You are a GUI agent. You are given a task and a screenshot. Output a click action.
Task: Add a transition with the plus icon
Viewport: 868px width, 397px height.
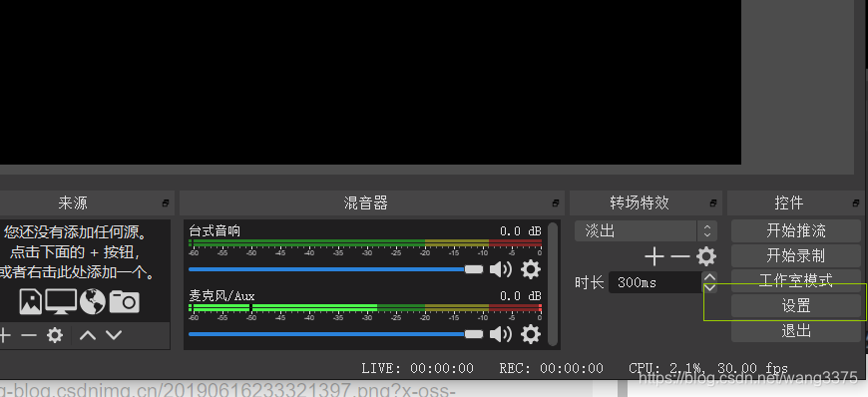[x=654, y=256]
